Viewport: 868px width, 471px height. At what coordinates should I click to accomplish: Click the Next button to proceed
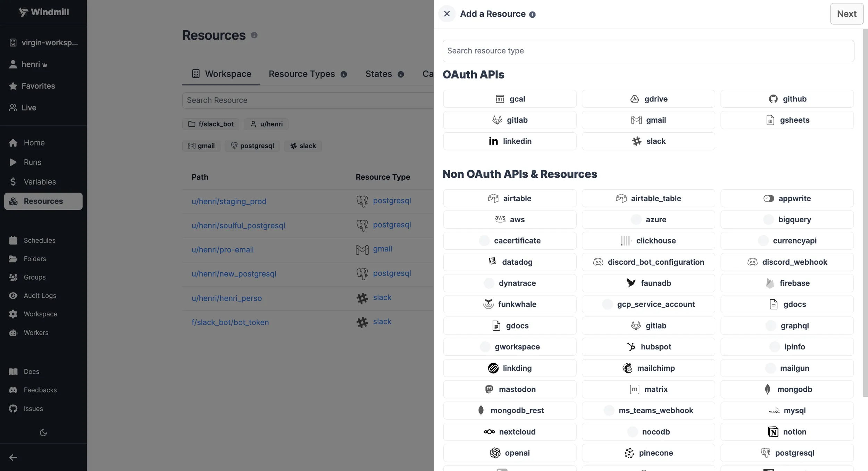click(x=846, y=13)
